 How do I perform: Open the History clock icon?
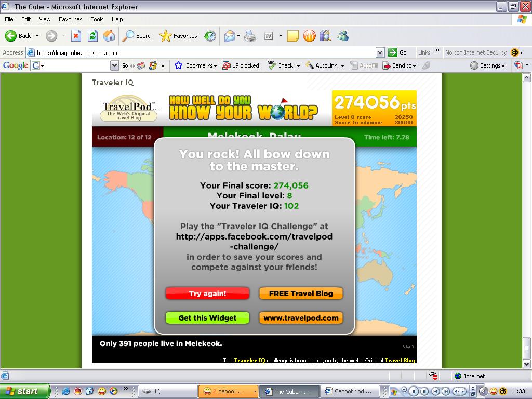[x=210, y=36]
